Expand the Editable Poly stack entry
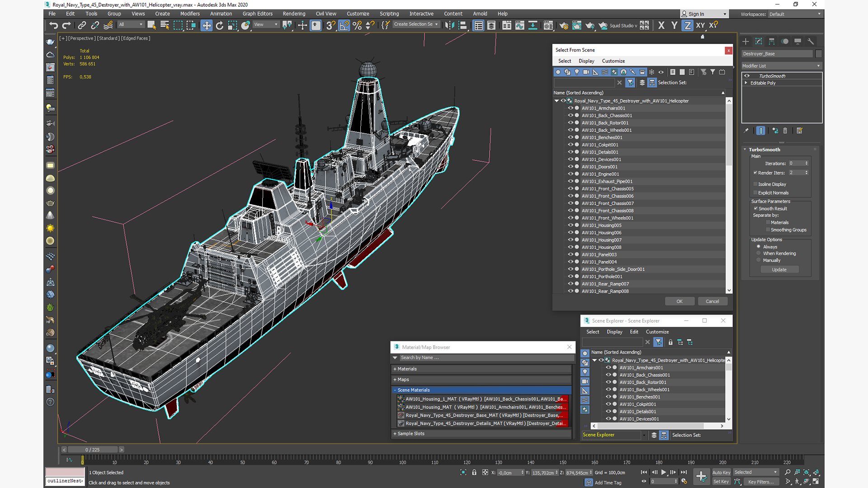Image resolution: width=868 pixels, height=488 pixels. click(746, 83)
